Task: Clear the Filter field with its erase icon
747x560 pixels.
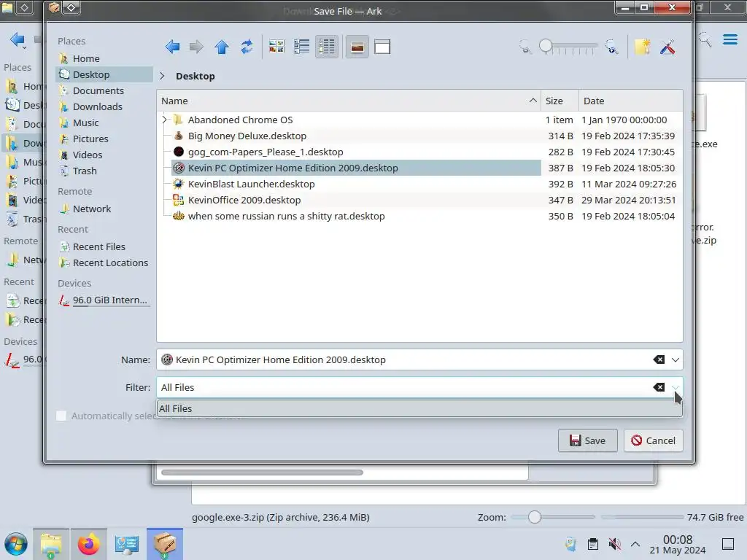Action: (659, 387)
